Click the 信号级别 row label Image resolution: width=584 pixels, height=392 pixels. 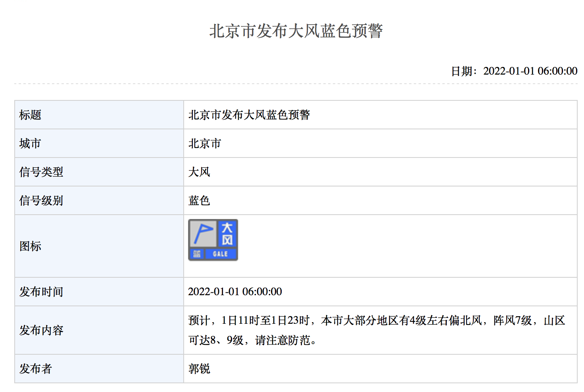41,201
